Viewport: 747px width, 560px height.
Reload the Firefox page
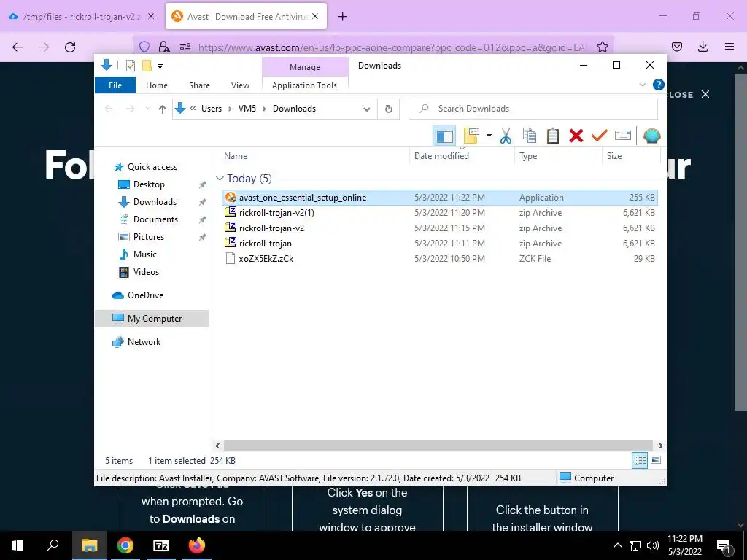[x=70, y=47]
